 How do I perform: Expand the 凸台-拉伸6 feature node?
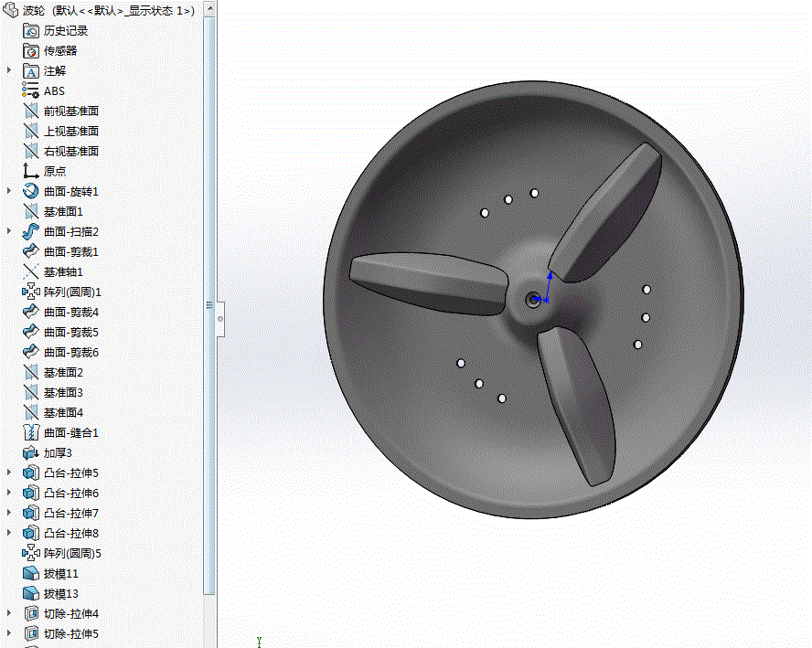click(9, 493)
